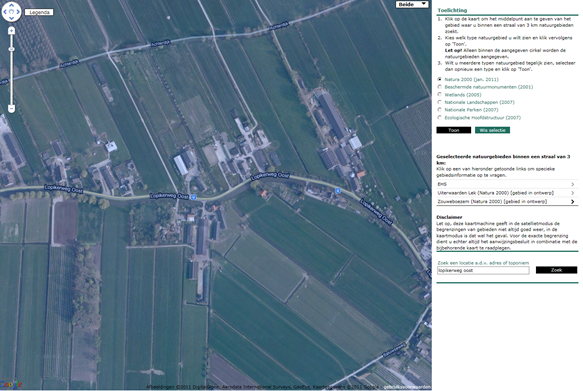Click the Google logo on the map

tap(10, 384)
